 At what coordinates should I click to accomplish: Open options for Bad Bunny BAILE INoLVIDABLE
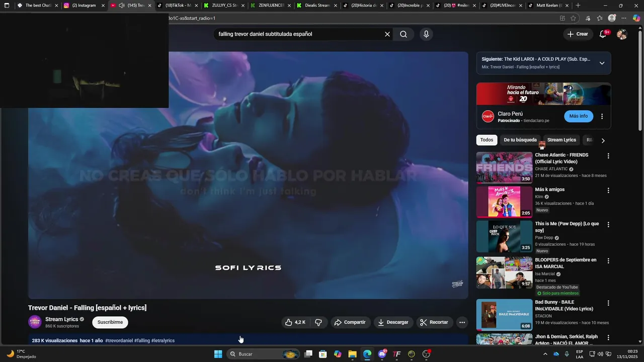pos(608,303)
